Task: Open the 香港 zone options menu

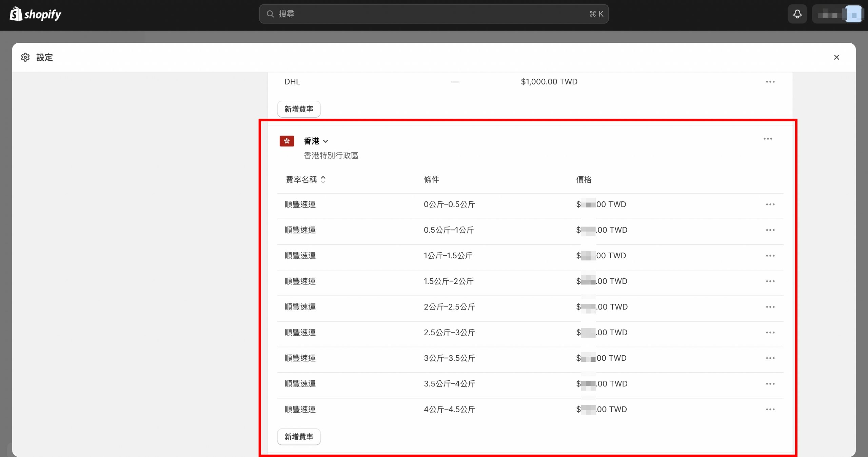Action: (768, 139)
